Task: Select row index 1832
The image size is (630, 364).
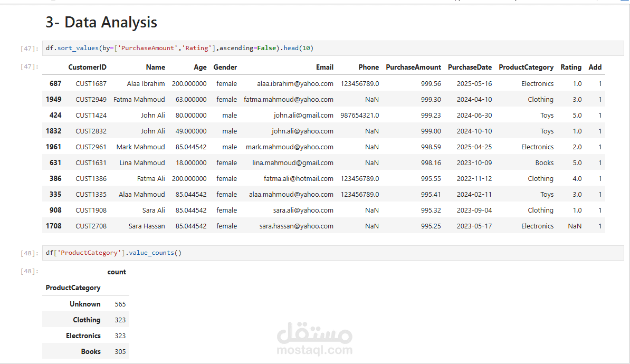Action: click(x=53, y=131)
